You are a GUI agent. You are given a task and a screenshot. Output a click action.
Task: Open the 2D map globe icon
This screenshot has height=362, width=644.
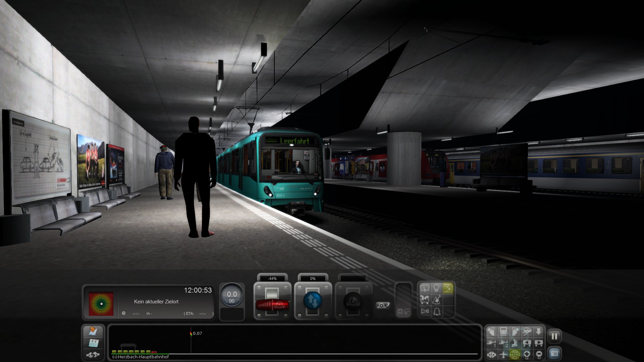[515, 354]
